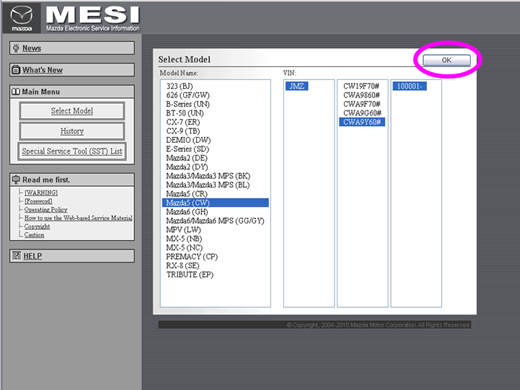Select VIN code CWA9860#
This screenshot has height=390, width=520.
362,95
